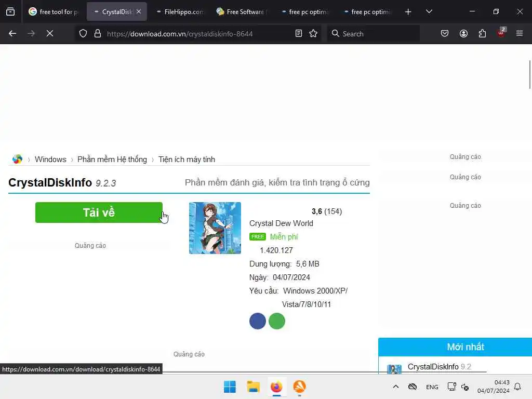The height and width of the screenshot is (399, 532).
Task: Expand the list all tabs dropdown
Action: click(x=429, y=12)
